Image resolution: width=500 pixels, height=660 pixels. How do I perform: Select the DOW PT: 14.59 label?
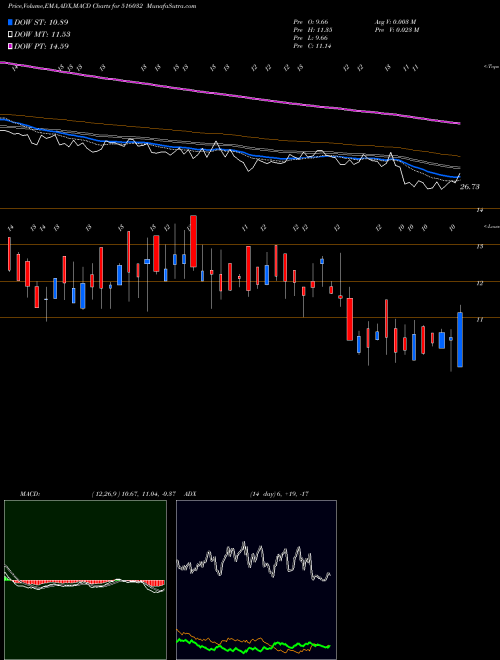(41, 46)
